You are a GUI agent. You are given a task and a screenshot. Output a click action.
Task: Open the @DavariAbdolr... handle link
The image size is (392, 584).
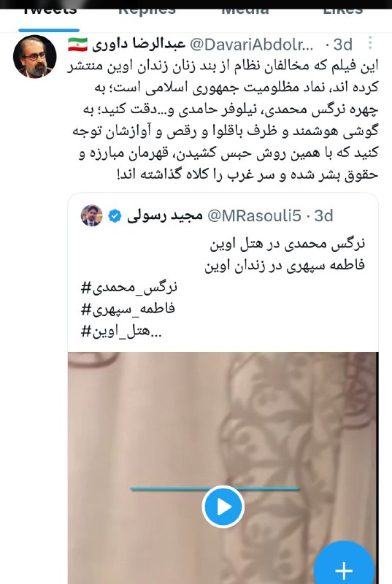[x=252, y=45]
